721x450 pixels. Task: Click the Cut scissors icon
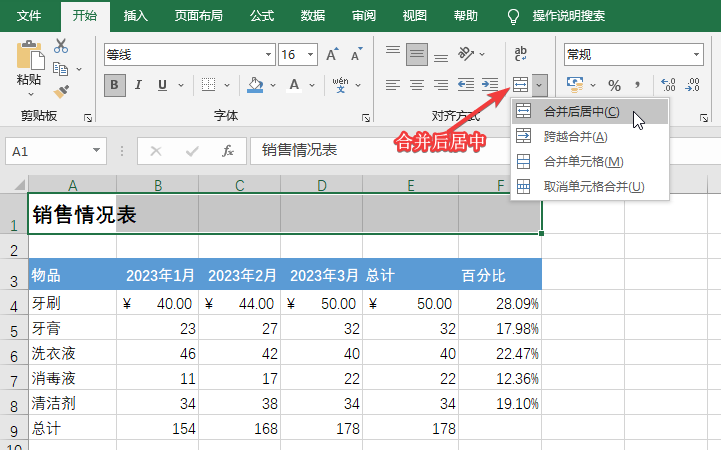tap(61, 46)
